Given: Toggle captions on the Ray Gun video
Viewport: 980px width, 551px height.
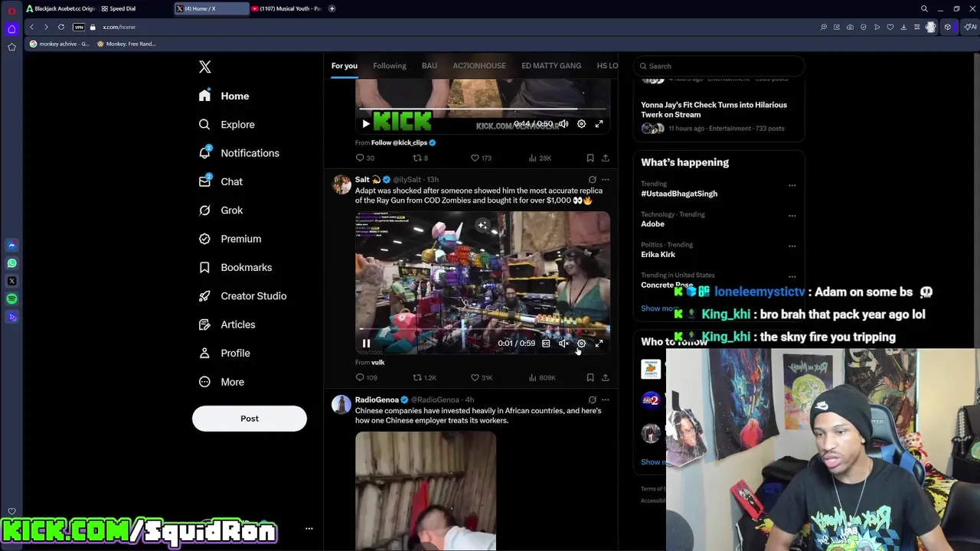Looking at the screenshot, I should (546, 344).
